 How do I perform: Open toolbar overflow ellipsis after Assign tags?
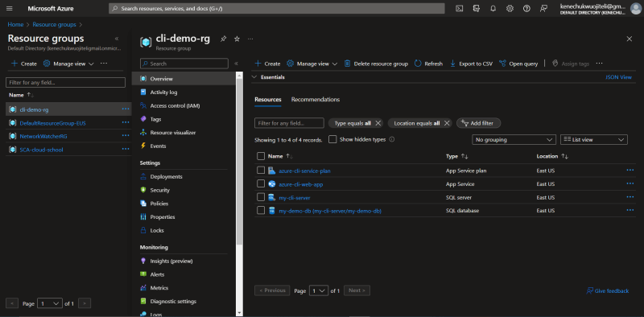click(x=599, y=64)
